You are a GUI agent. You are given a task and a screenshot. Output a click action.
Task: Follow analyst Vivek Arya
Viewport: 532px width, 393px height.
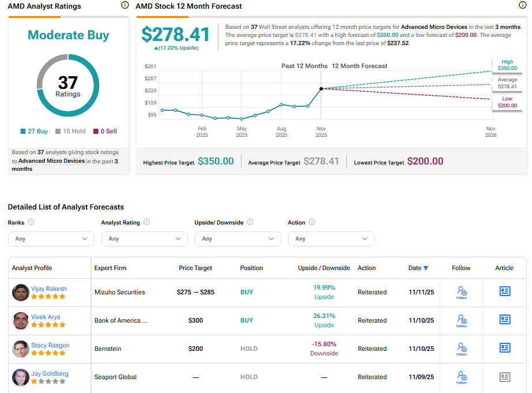click(x=461, y=320)
